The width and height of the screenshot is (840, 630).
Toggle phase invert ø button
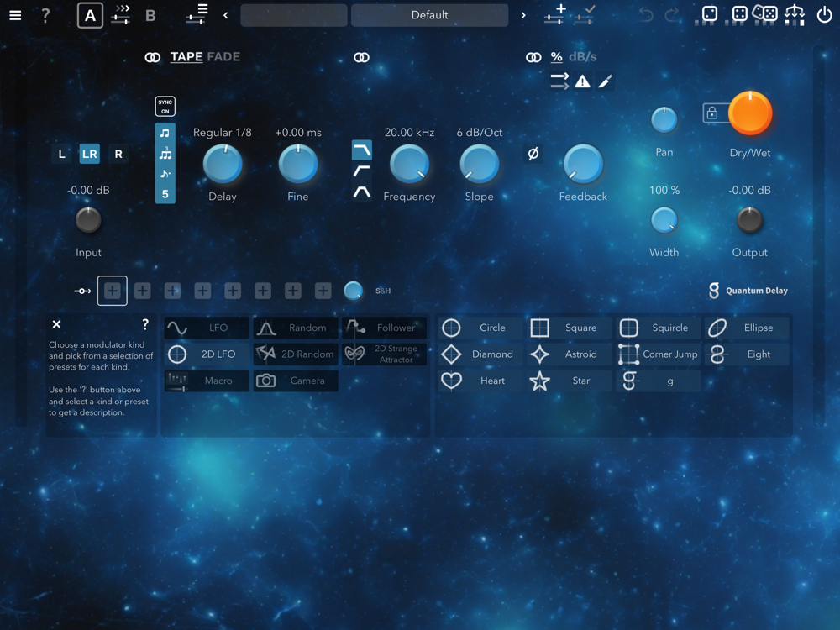[533, 154]
